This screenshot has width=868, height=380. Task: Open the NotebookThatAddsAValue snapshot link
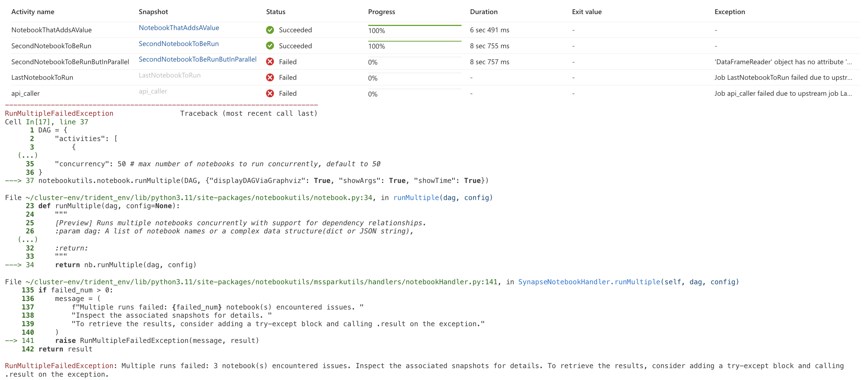click(x=179, y=28)
